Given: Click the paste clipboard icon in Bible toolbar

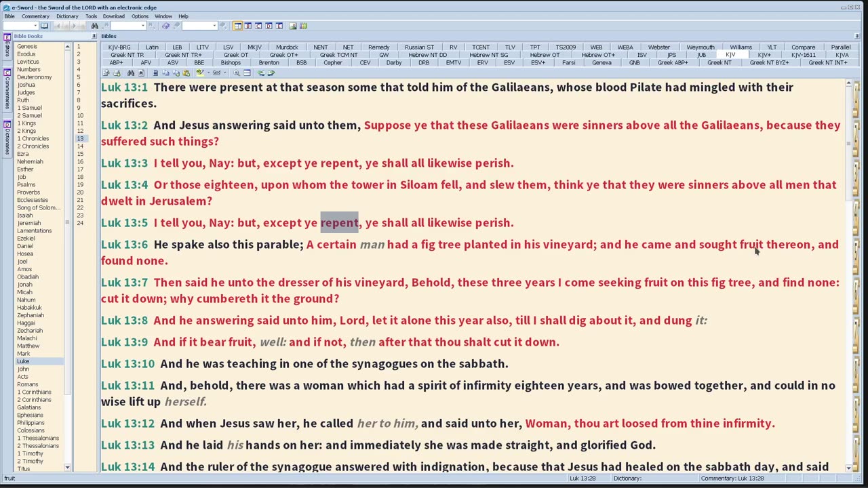Looking at the screenshot, I should coord(186,73).
